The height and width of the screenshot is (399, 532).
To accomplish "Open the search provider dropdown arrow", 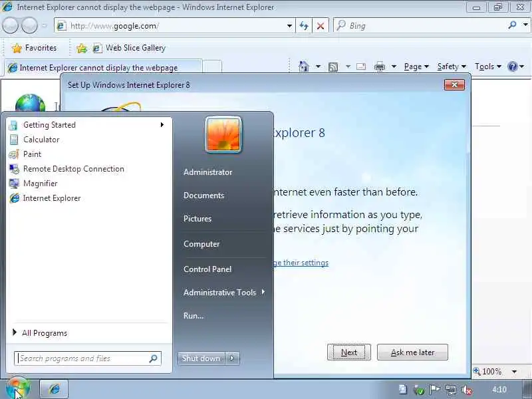I will click(x=525, y=25).
